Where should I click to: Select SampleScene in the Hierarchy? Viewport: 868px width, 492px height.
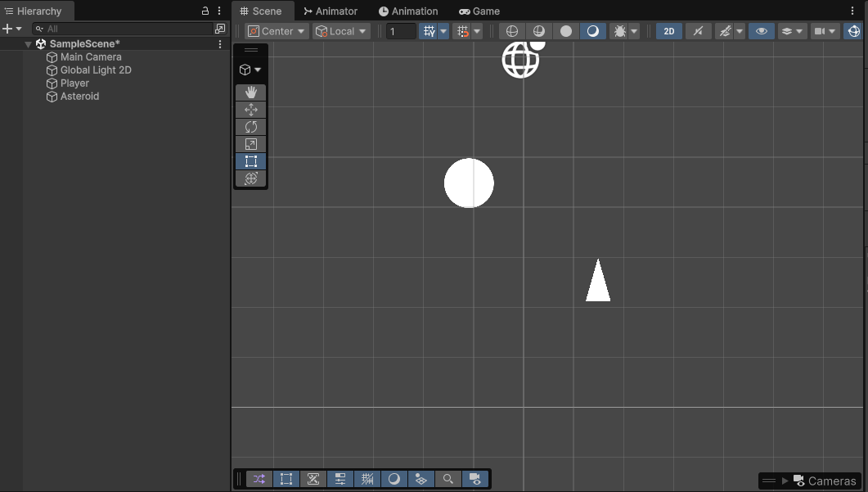tap(85, 43)
